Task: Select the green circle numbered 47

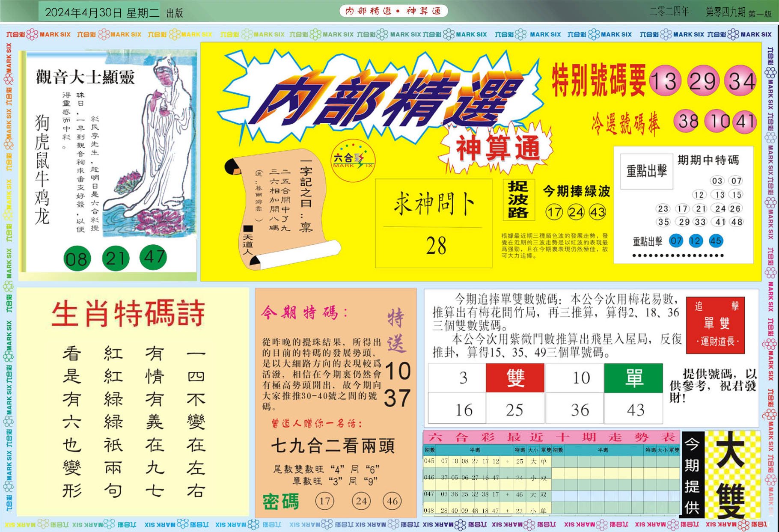Action: (153, 257)
